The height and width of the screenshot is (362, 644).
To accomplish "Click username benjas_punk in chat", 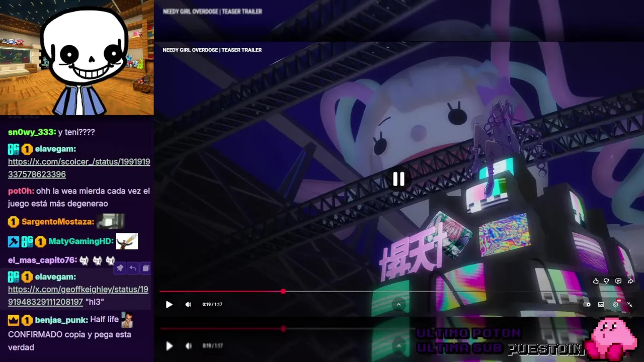I will click(x=61, y=320).
